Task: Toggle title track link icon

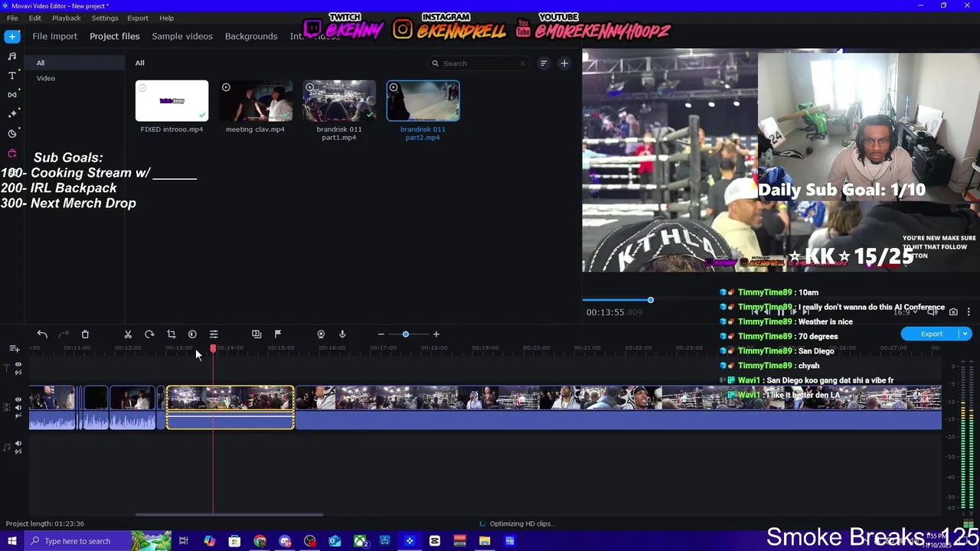Action: pos(18,373)
